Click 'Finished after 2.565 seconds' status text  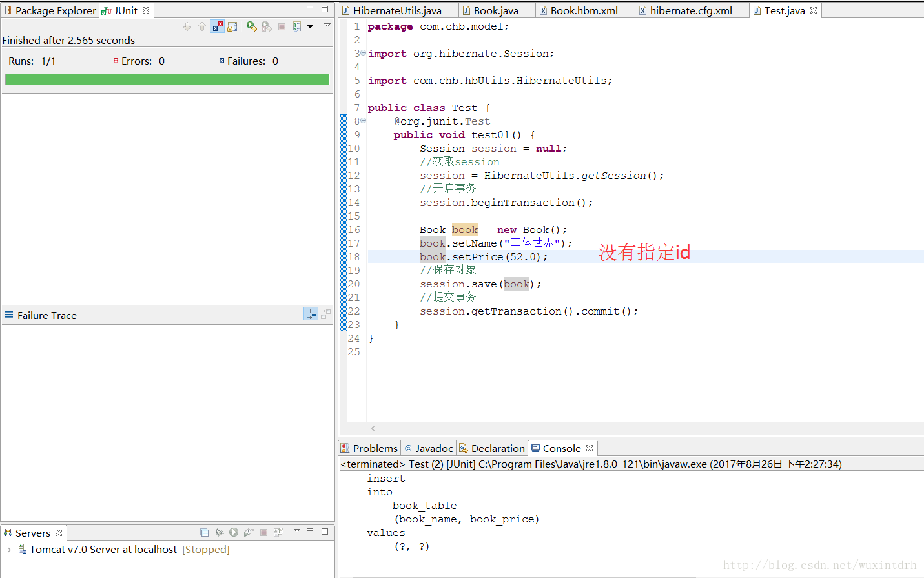pyautogui.click(x=68, y=40)
